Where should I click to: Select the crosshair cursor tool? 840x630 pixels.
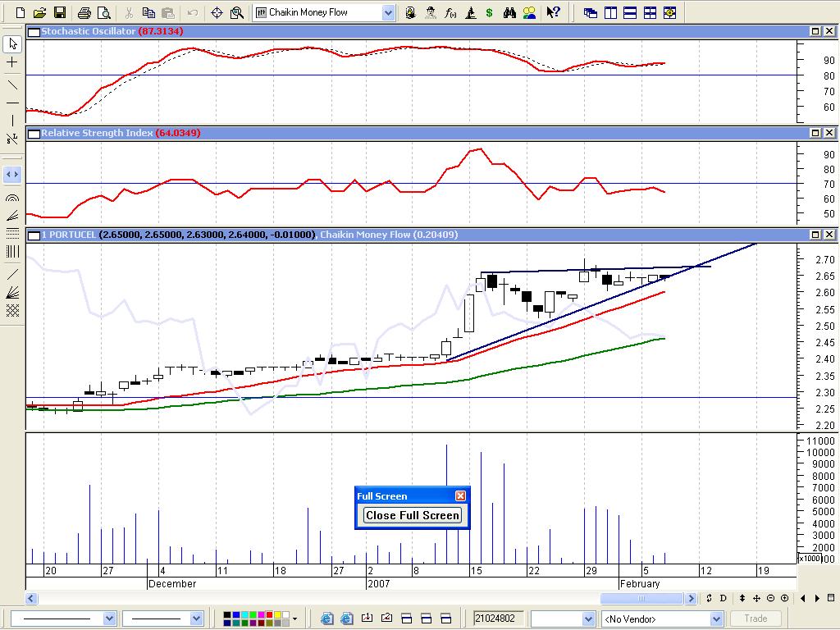12,62
